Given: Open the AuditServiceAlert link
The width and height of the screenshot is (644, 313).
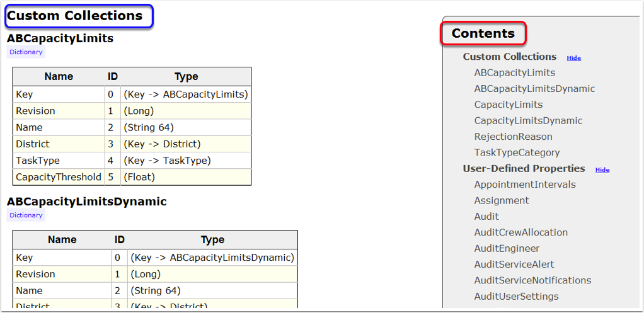Looking at the screenshot, I should pos(514,265).
